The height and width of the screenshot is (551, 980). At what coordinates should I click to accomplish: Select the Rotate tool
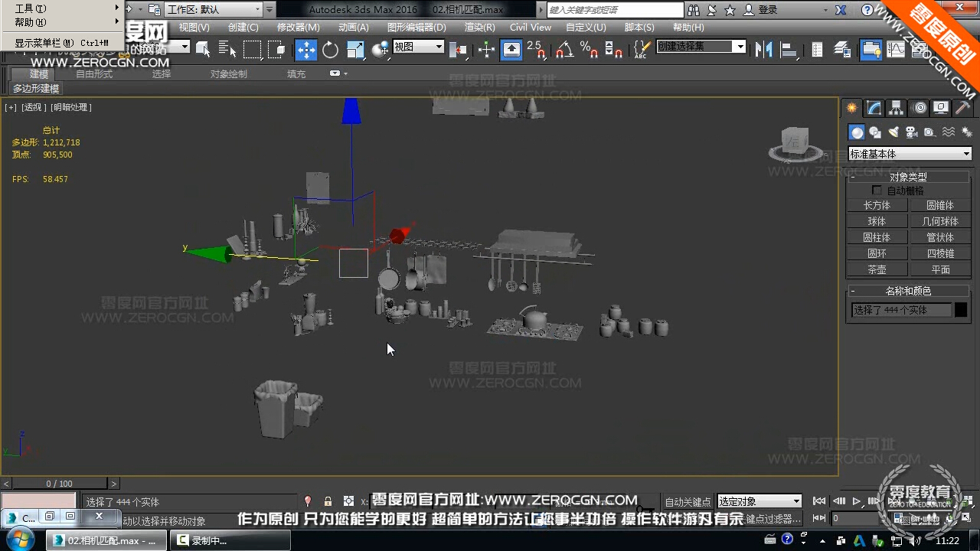pyautogui.click(x=330, y=50)
